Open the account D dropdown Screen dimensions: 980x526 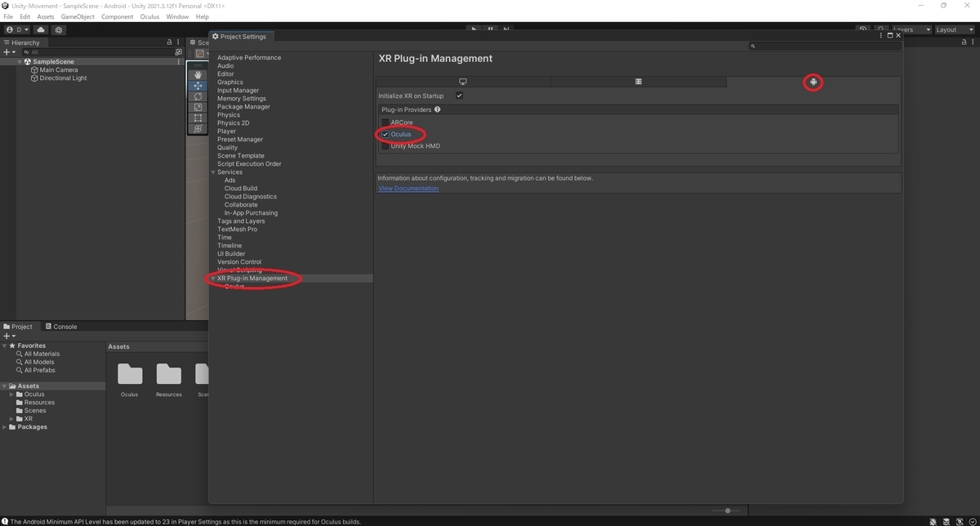(x=16, y=29)
